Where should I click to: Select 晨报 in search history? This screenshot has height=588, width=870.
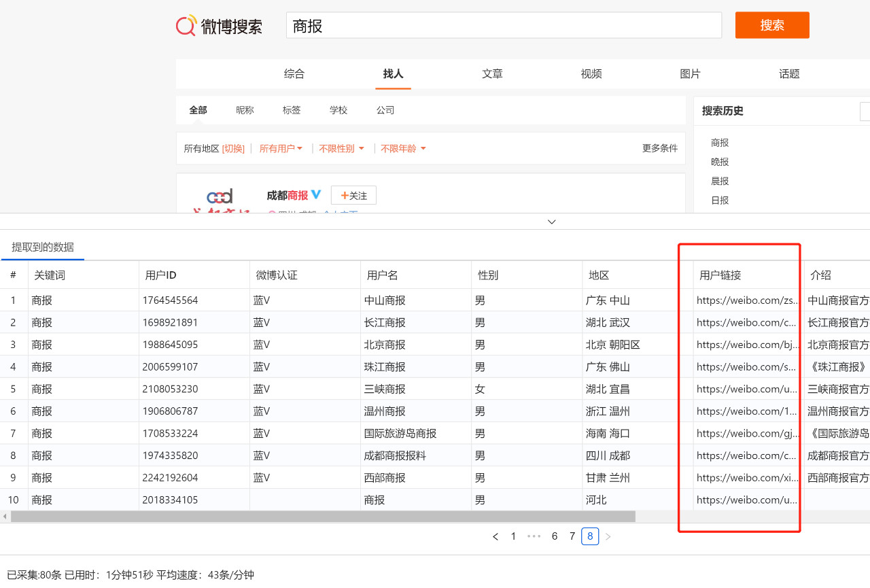(720, 181)
